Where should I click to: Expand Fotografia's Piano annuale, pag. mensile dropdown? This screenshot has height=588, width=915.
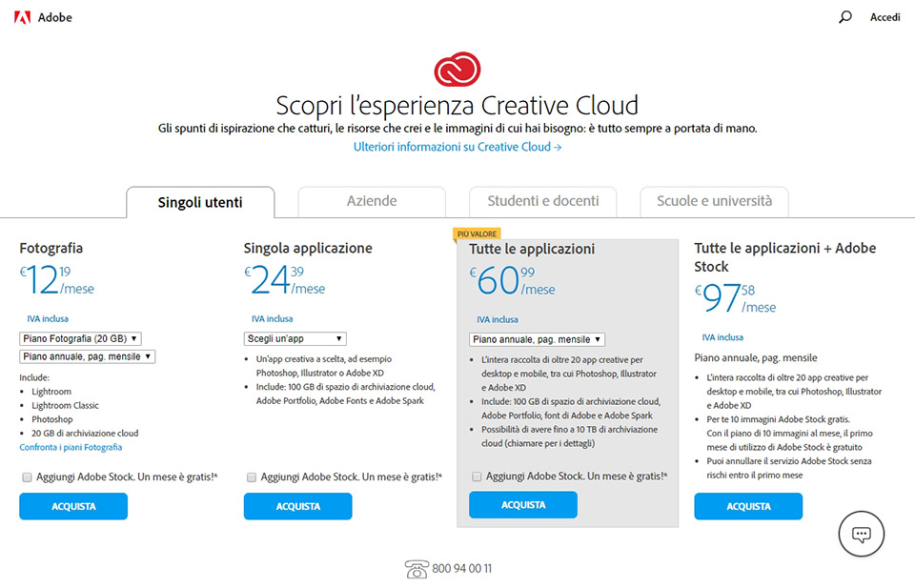coord(87,356)
